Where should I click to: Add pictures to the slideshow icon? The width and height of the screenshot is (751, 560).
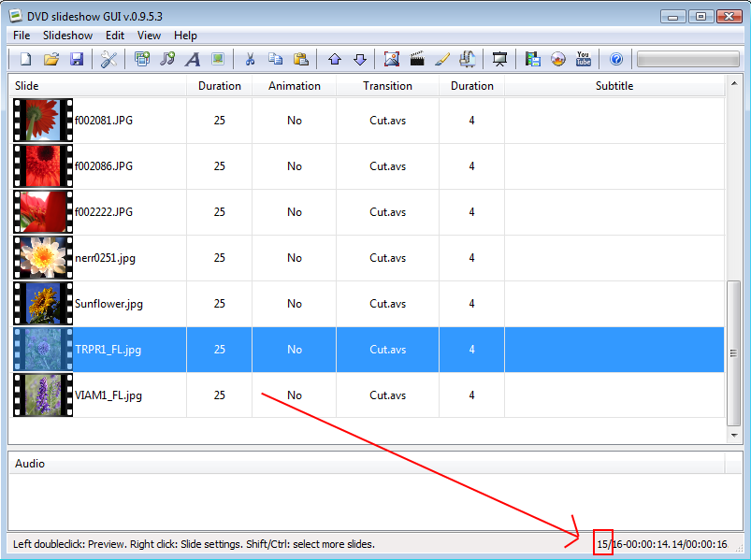(142, 59)
